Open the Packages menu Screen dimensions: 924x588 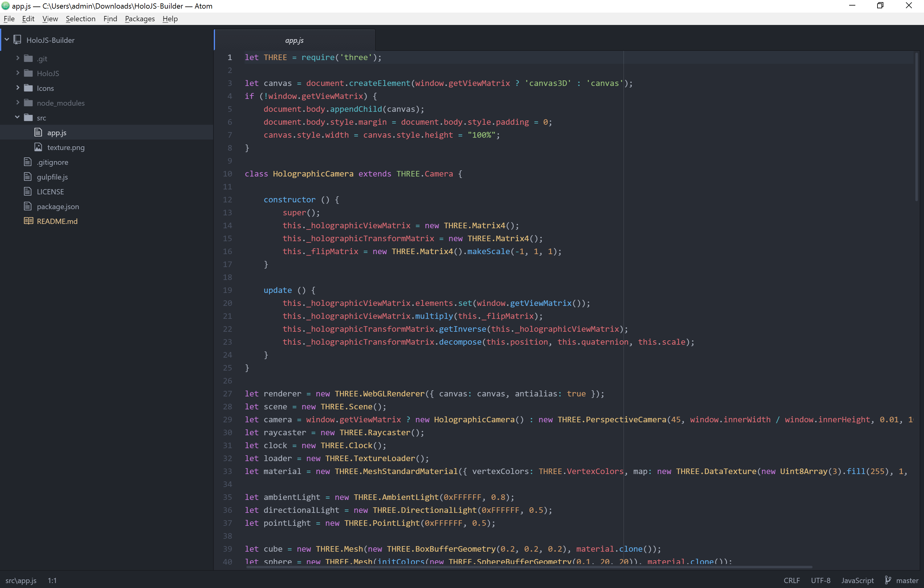(140, 19)
